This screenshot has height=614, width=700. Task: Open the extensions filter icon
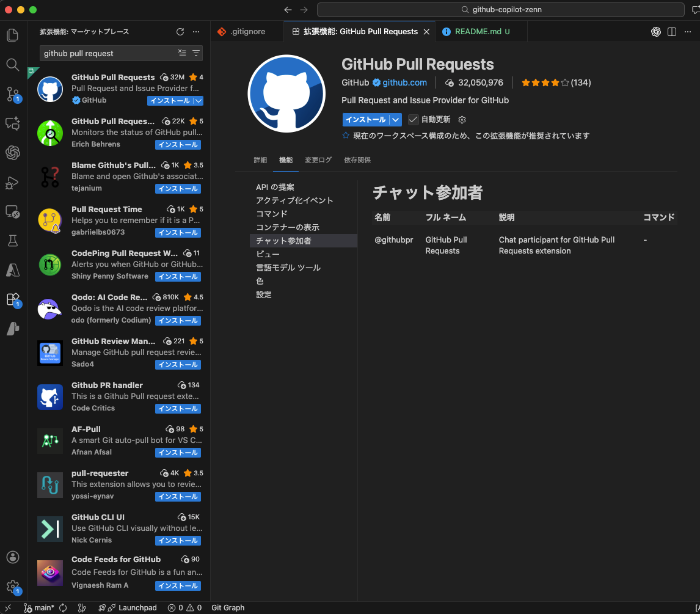pyautogui.click(x=195, y=53)
